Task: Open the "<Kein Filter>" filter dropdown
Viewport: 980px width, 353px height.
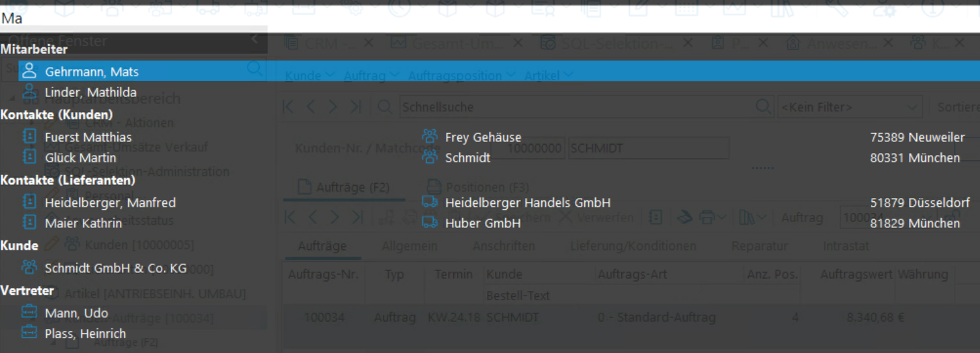Action: pyautogui.click(x=849, y=107)
